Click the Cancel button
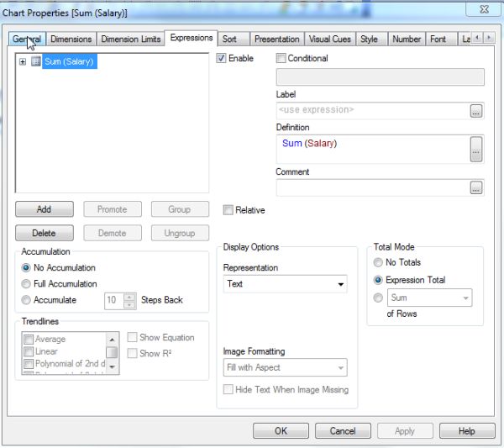Screen dimensions: 504x448 click(x=343, y=431)
